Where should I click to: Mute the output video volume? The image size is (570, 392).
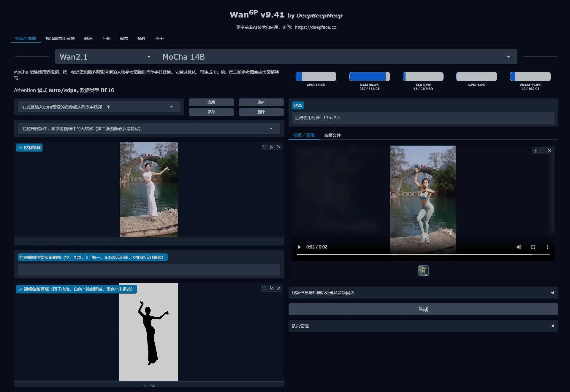(x=519, y=247)
